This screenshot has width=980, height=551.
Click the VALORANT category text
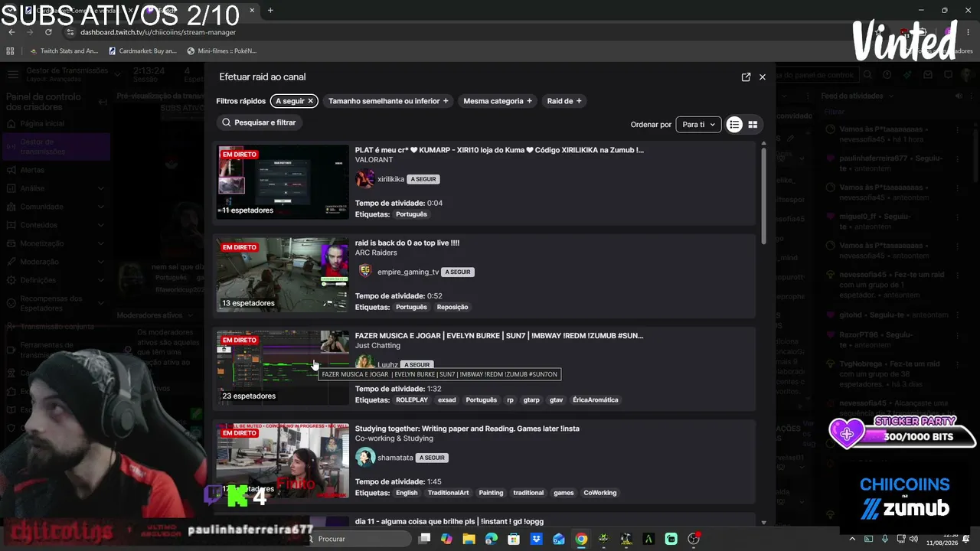(x=374, y=160)
